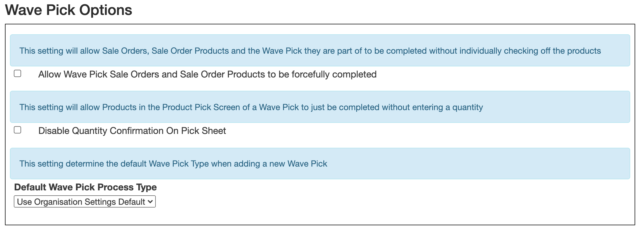Click the banner about completing without entering a quantity
The height and width of the screenshot is (228, 644).
click(x=322, y=107)
